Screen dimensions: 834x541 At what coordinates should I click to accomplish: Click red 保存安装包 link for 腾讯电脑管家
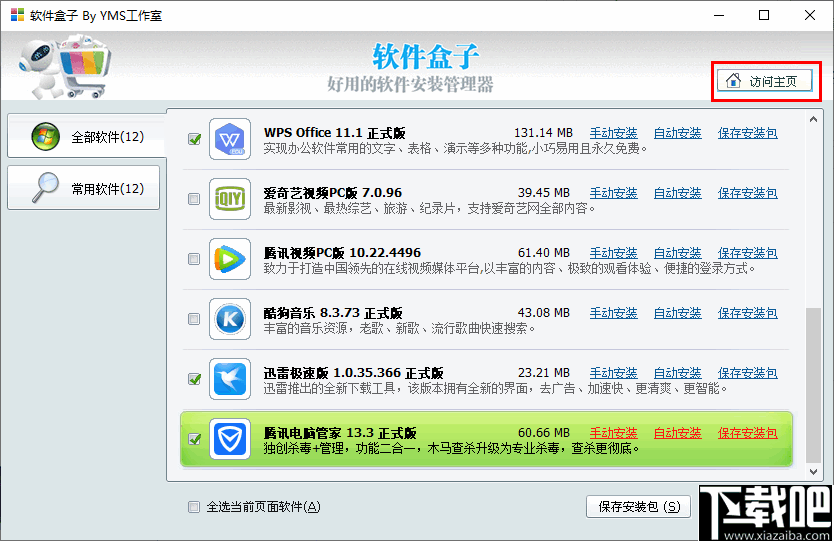[x=747, y=434]
